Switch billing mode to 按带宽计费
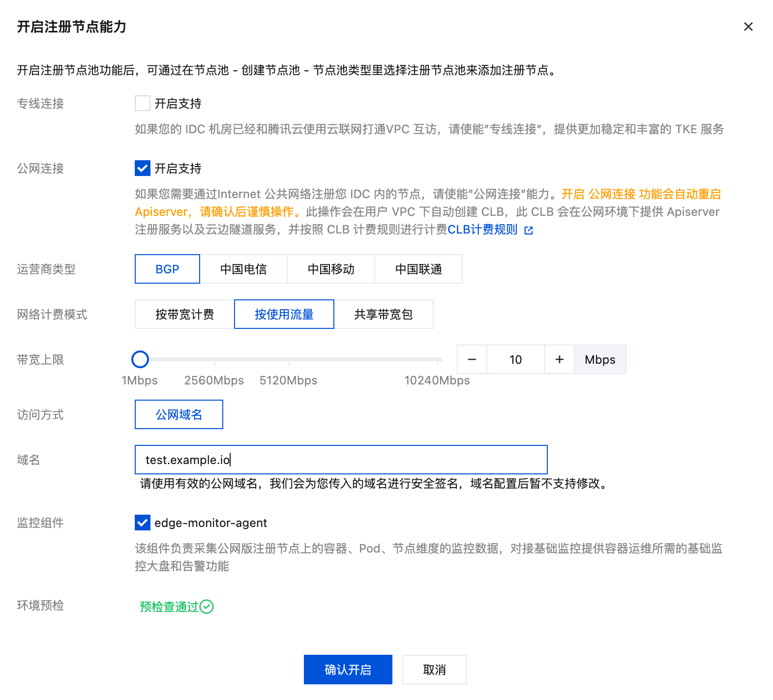 click(185, 314)
